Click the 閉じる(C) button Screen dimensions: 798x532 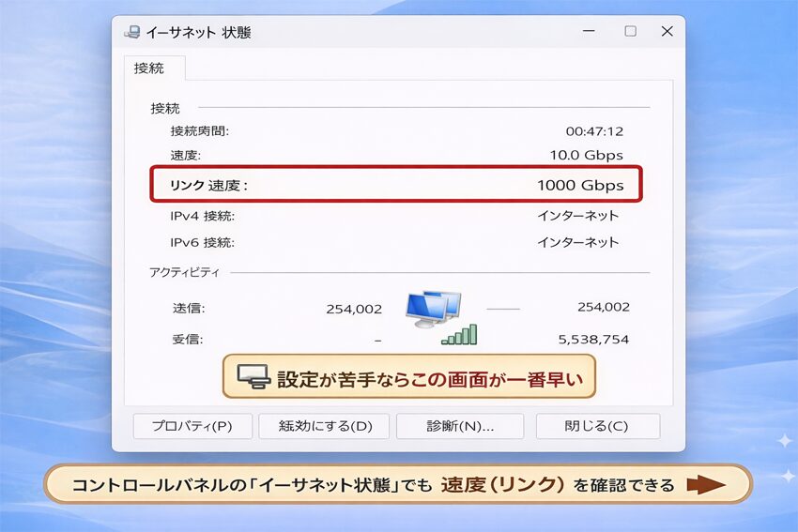(x=597, y=426)
